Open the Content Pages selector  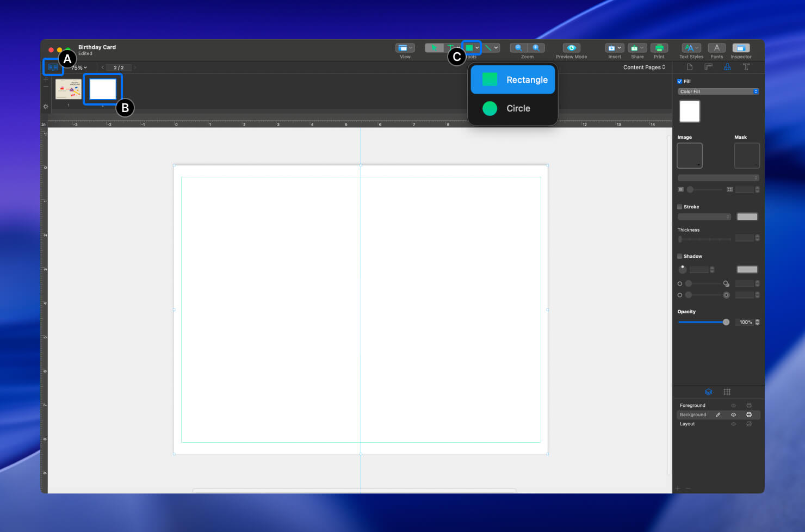(645, 67)
